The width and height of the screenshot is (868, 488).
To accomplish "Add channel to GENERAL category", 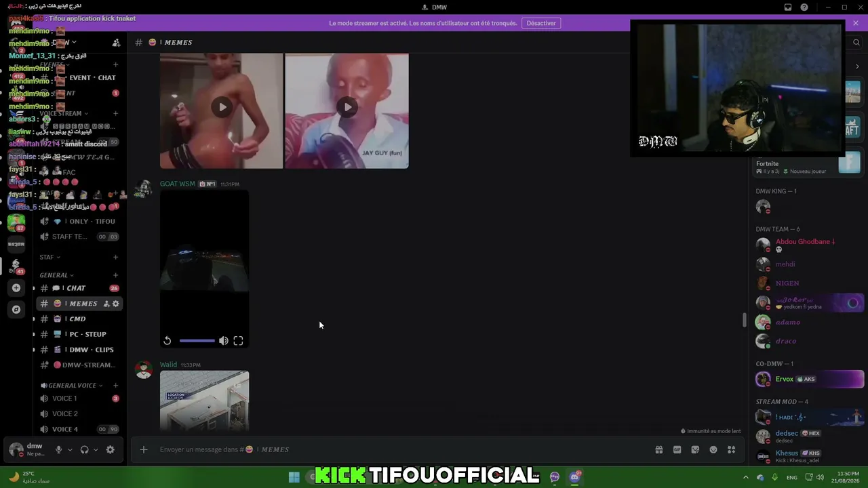I will click(x=115, y=275).
